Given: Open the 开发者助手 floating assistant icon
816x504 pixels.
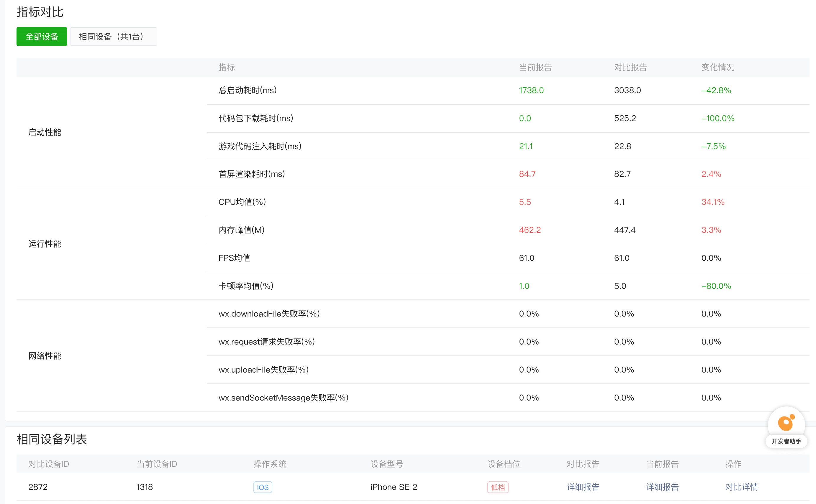Looking at the screenshot, I should [x=786, y=423].
